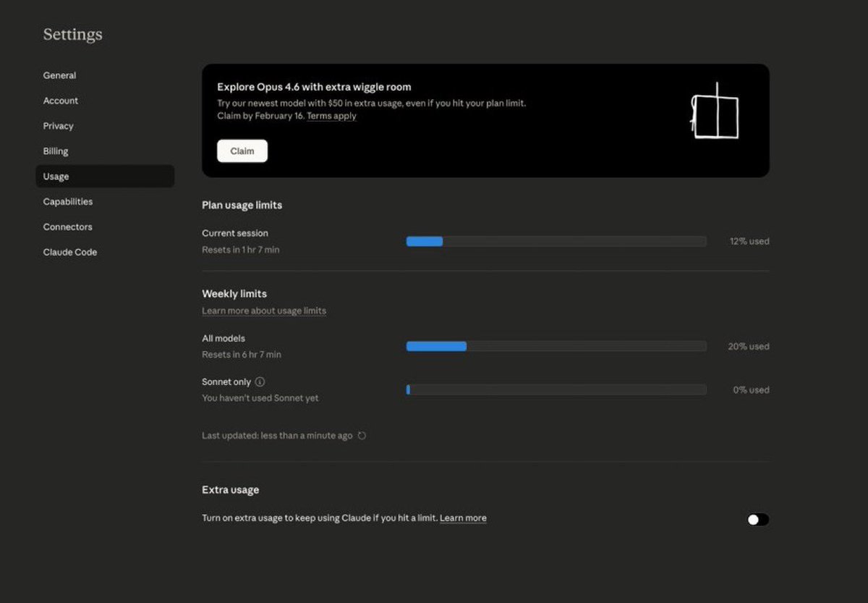Image resolution: width=868 pixels, height=603 pixels.
Task: Click the Current session usage bar
Action: [x=556, y=241]
